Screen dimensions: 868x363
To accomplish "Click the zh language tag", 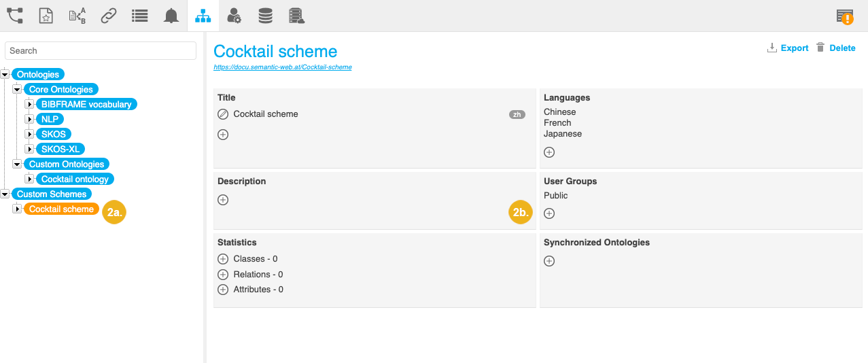I will (517, 114).
